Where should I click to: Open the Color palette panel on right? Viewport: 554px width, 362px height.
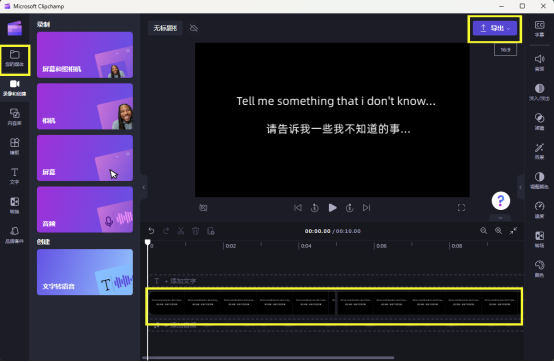(539, 268)
